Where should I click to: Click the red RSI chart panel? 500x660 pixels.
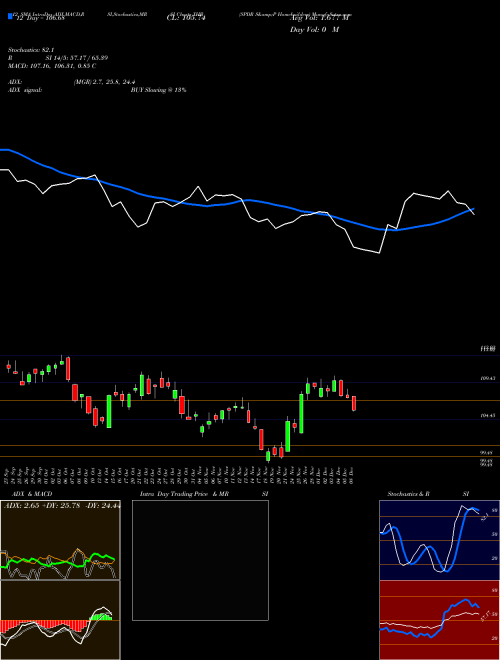pyautogui.click(x=439, y=620)
